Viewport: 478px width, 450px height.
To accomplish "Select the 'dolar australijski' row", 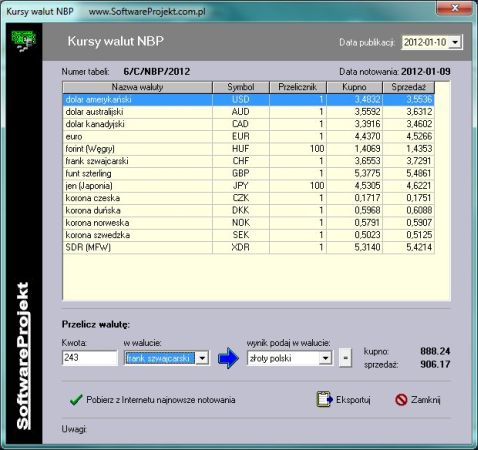I will 248,112.
